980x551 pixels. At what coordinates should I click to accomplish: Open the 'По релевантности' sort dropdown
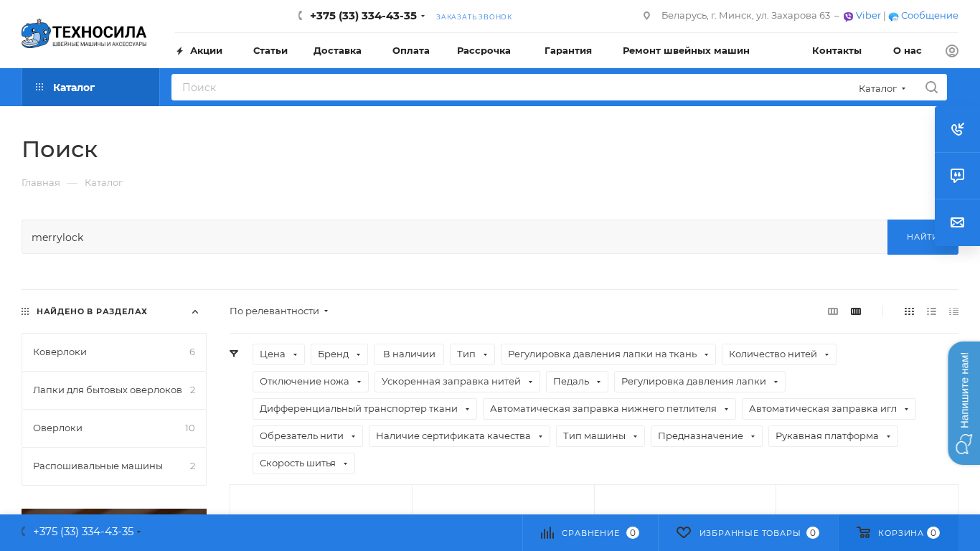click(x=278, y=311)
